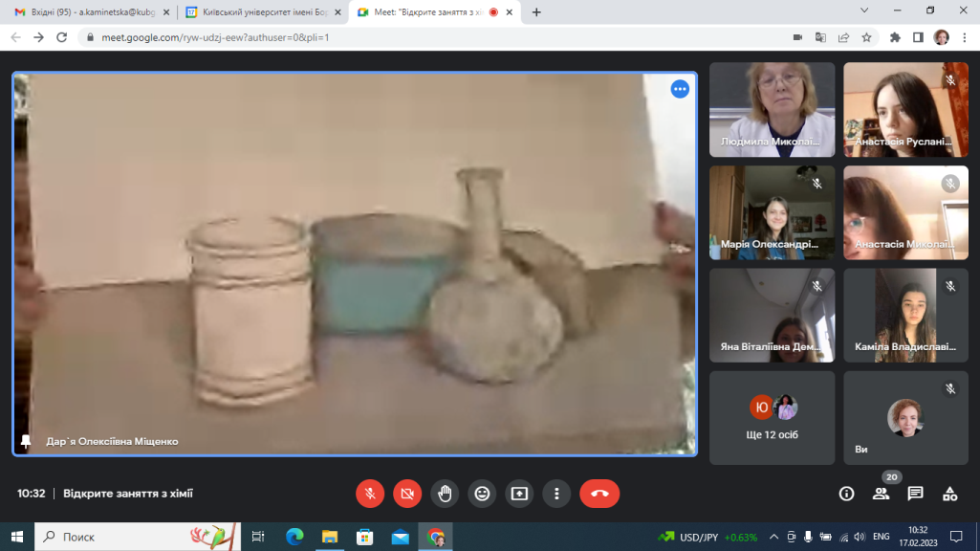This screenshot has height=551, width=980.
Task: Show hidden system tray icons
Action: (x=773, y=537)
